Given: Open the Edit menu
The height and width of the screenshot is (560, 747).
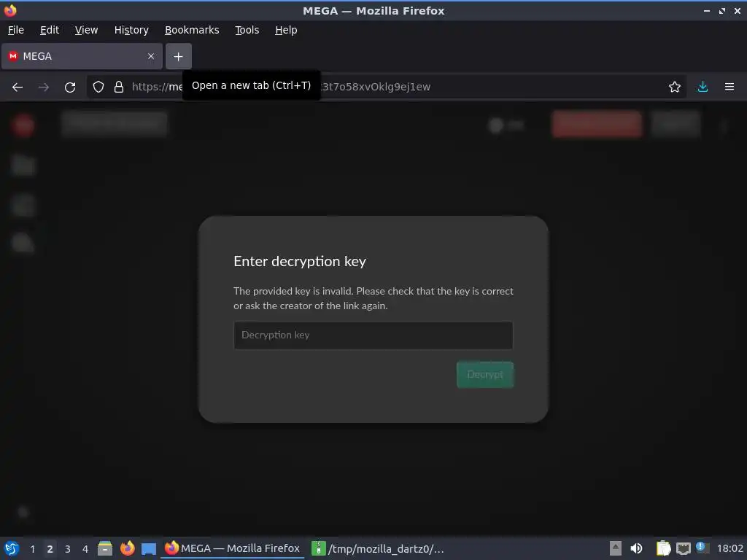Looking at the screenshot, I should pyautogui.click(x=50, y=30).
